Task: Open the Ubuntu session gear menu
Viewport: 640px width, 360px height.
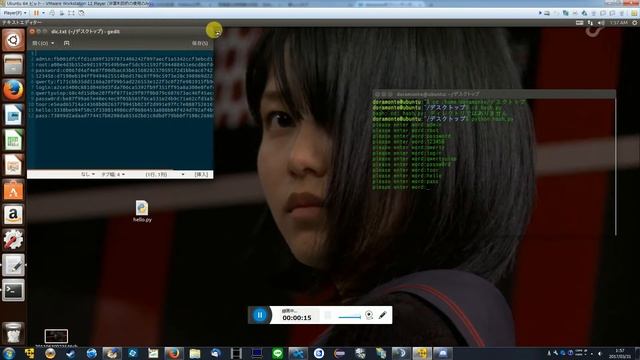Action: click(635, 23)
